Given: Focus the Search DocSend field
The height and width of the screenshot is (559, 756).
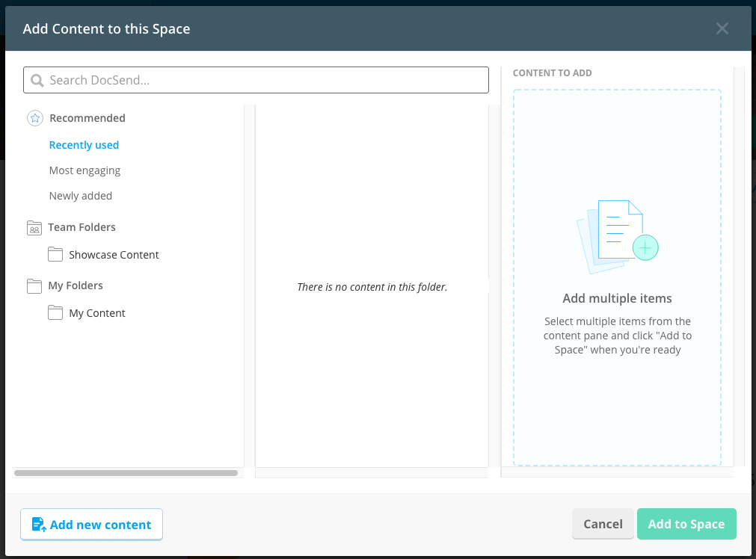Looking at the screenshot, I should tap(256, 80).
